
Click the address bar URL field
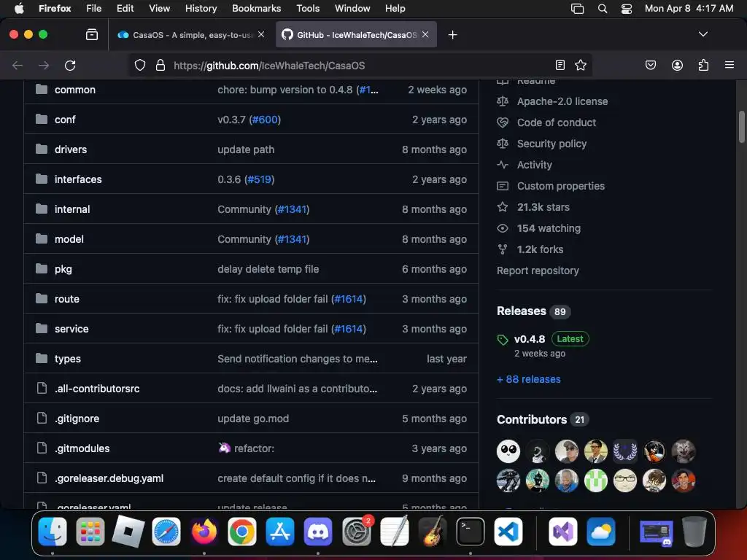coord(360,65)
